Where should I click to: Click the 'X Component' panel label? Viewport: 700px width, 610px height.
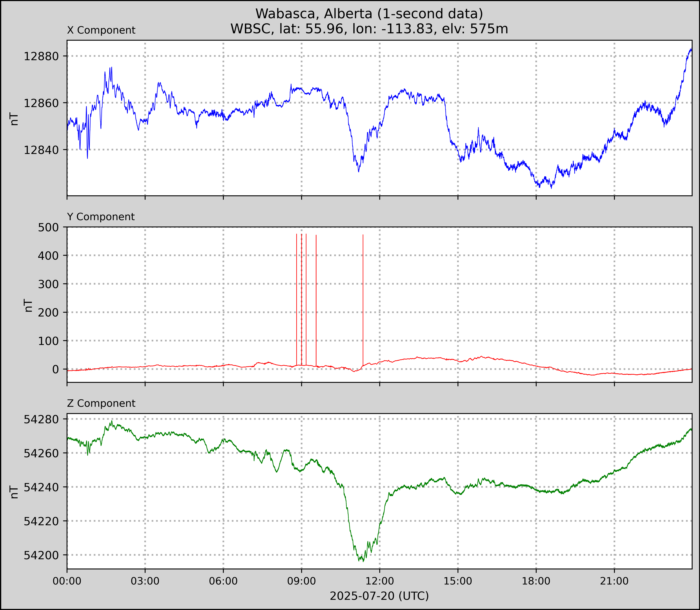pos(101,30)
